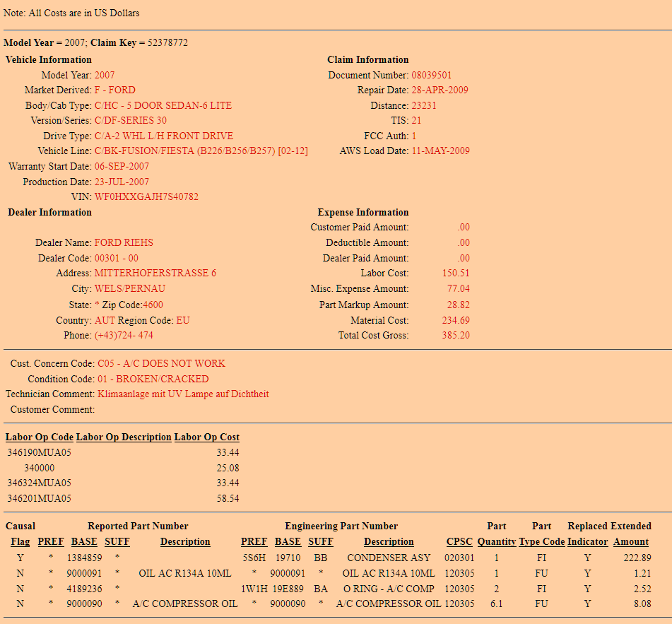Click the CONDENSER ASY part description
This screenshot has width=672, height=624.
tap(389, 558)
